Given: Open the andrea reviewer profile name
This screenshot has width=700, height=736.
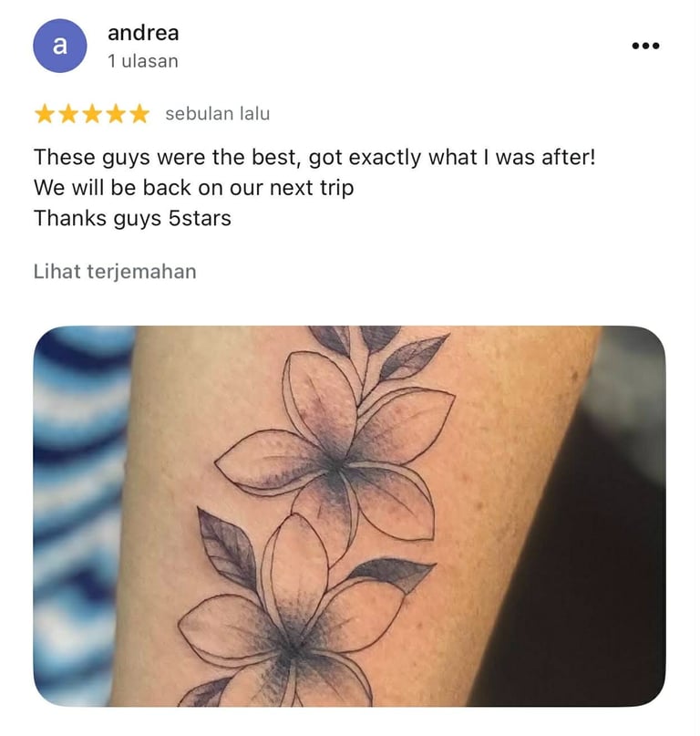Looking at the screenshot, I should point(143,33).
